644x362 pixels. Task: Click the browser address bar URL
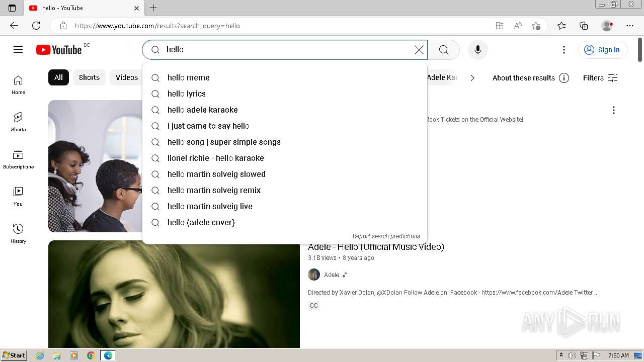157,26
